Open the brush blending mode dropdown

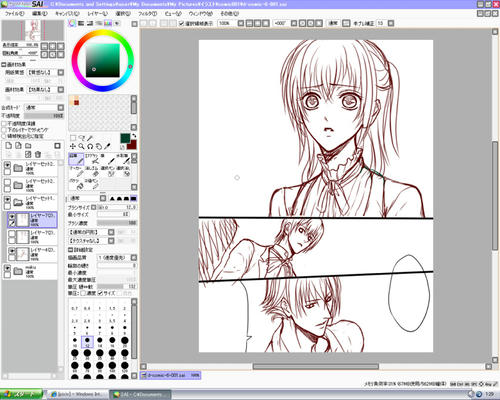[103, 198]
